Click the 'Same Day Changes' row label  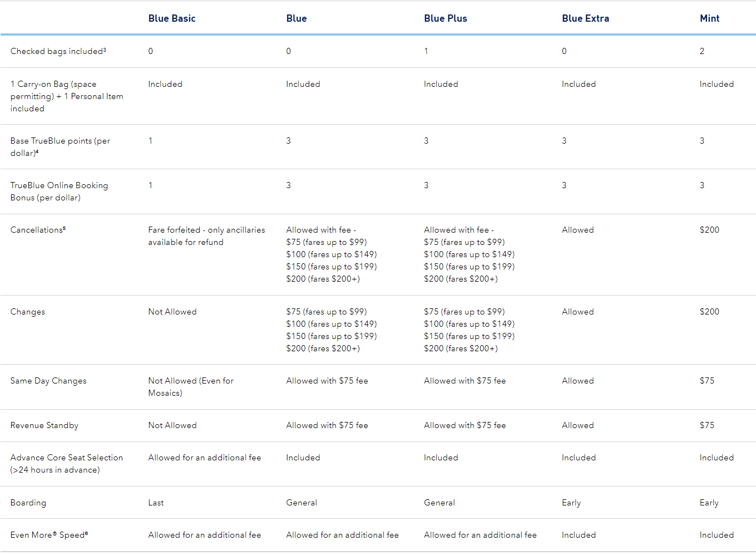48,381
